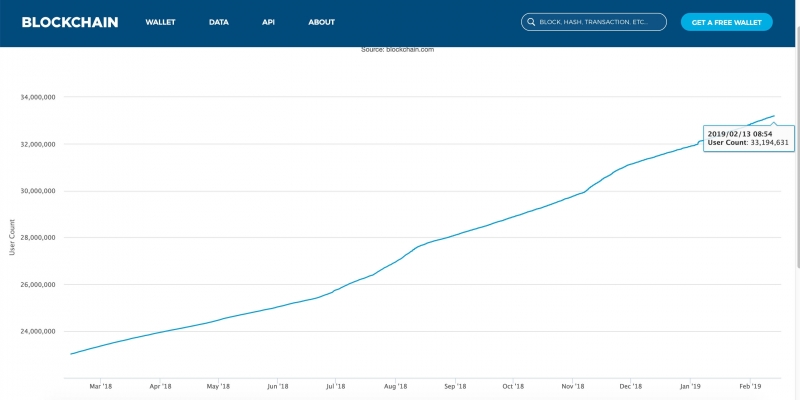Open the BLOCKCHAIN logo home link
Screen dimensions: 800x400
pos(70,22)
